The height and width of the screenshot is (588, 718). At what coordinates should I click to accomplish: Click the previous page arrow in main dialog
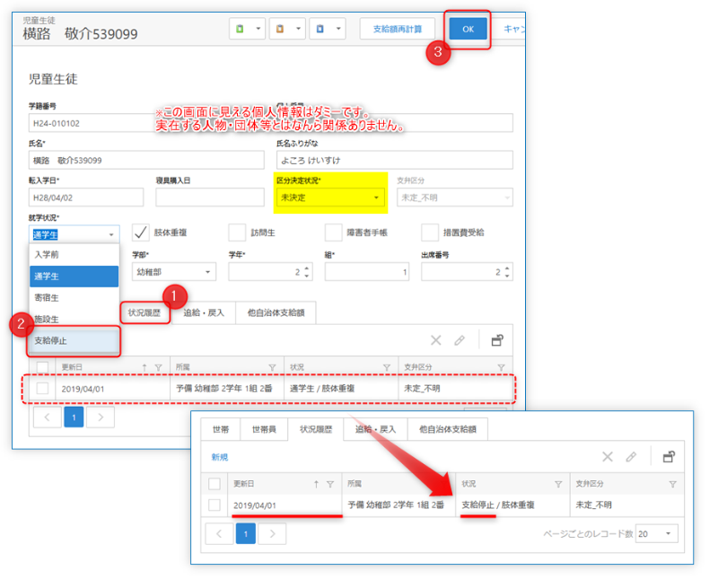[48, 417]
